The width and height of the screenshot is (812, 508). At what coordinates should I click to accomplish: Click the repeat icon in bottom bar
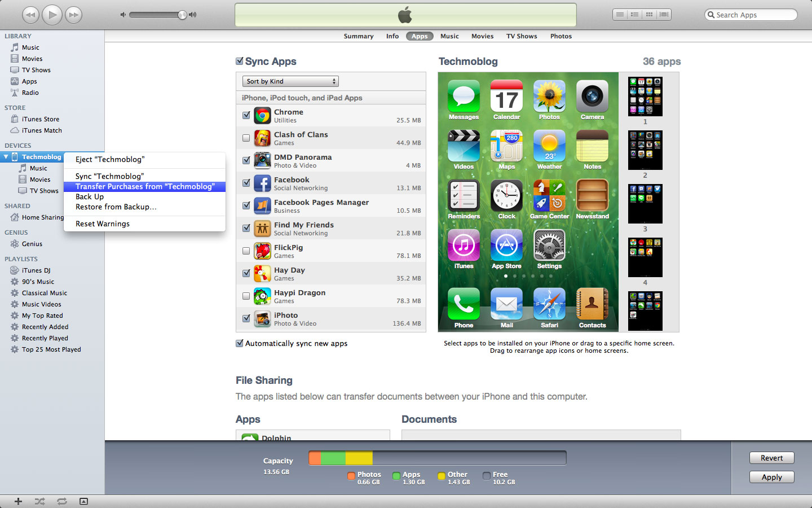coord(61,501)
